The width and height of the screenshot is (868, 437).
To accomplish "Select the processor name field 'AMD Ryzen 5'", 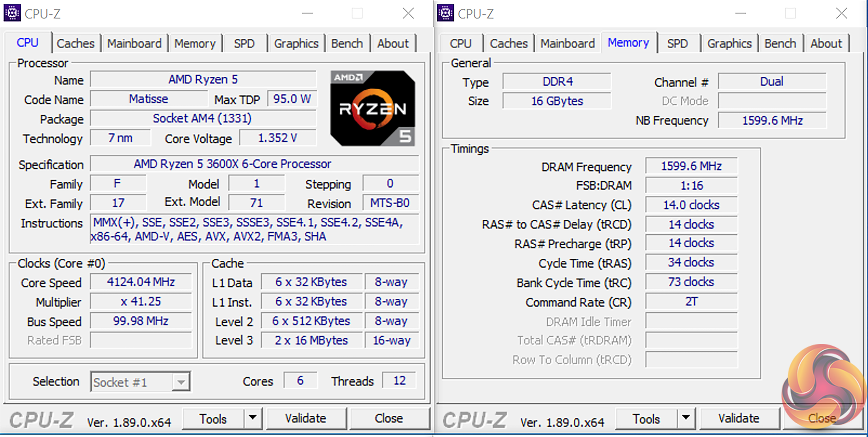I will [203, 79].
